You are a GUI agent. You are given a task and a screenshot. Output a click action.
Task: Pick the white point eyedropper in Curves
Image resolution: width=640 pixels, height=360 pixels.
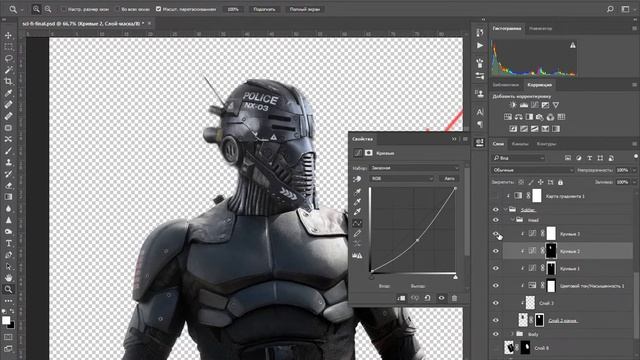357,212
